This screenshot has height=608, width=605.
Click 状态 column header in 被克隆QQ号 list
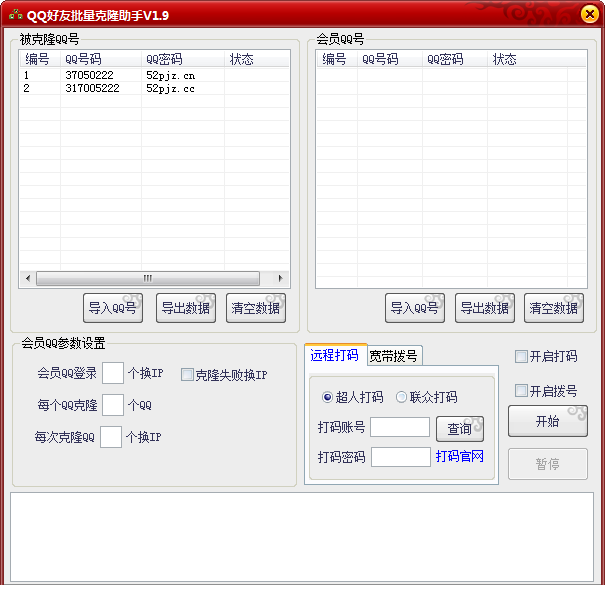point(257,59)
